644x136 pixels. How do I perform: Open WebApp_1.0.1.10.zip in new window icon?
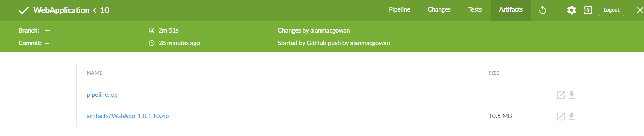[561, 116]
